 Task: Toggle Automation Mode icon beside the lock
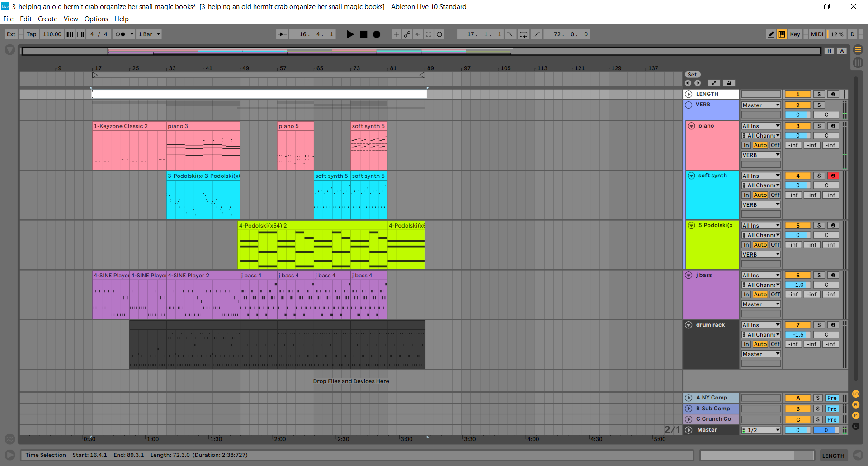point(714,83)
